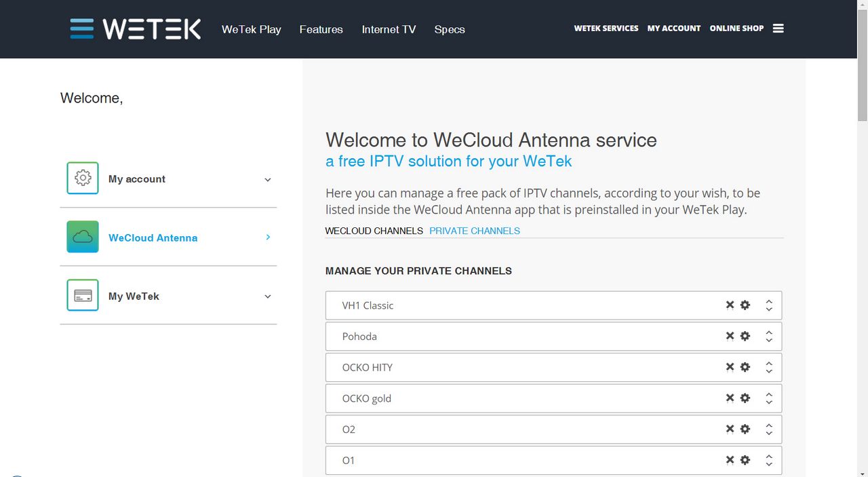Reorder VH1 Classic using its sort arrows

[x=769, y=305]
